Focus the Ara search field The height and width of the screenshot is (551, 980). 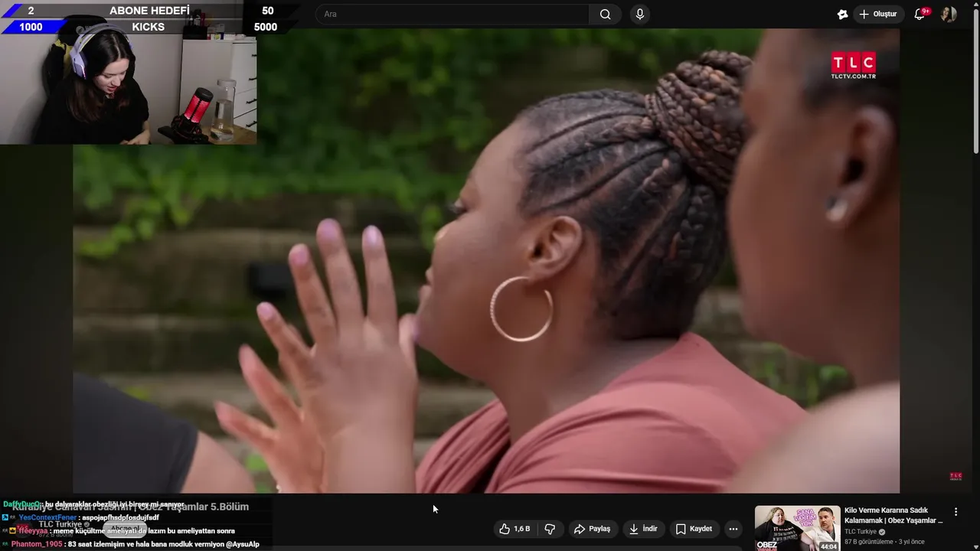click(x=452, y=14)
